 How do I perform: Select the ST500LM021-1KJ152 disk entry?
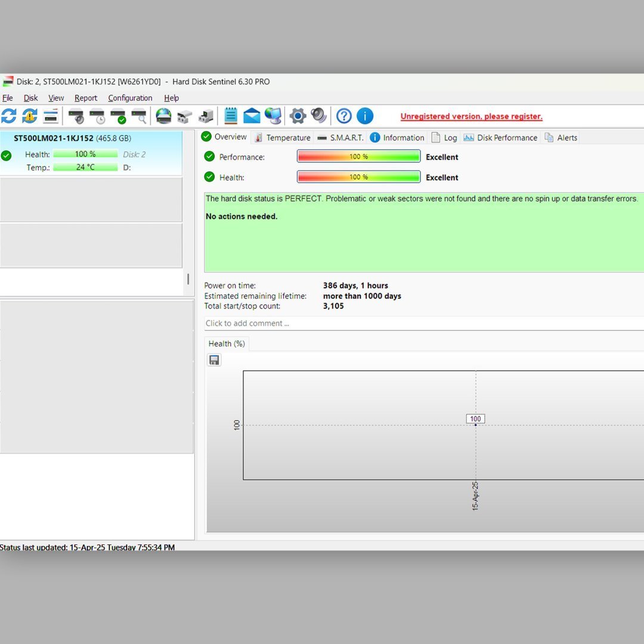[x=91, y=153]
